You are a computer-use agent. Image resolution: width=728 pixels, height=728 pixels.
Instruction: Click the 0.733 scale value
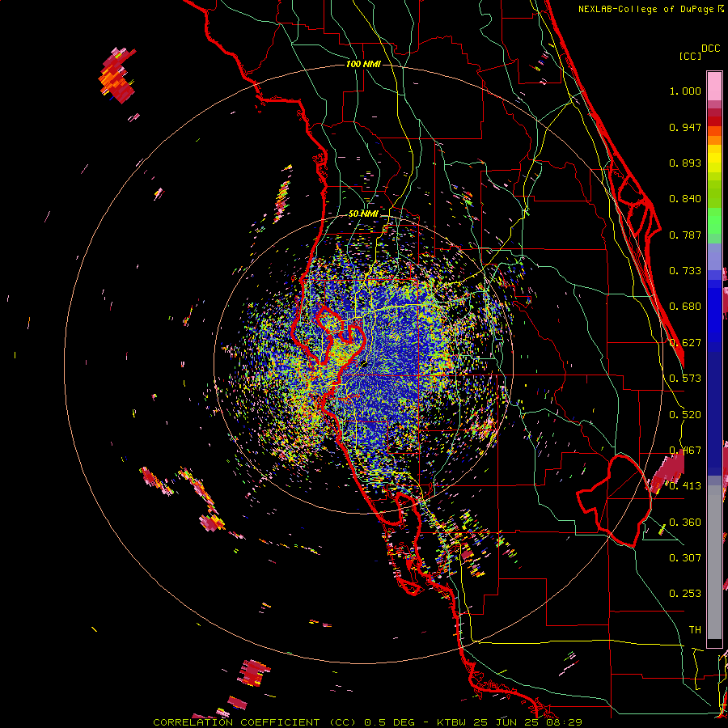click(x=685, y=271)
